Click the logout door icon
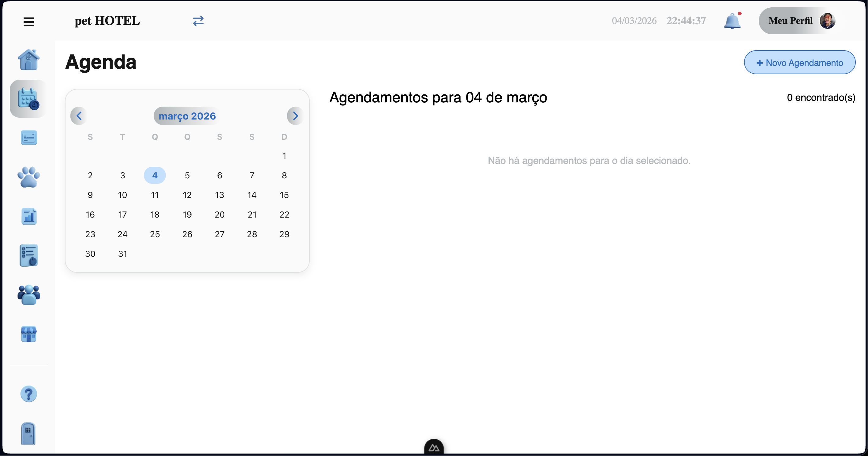868x456 pixels. click(28, 434)
